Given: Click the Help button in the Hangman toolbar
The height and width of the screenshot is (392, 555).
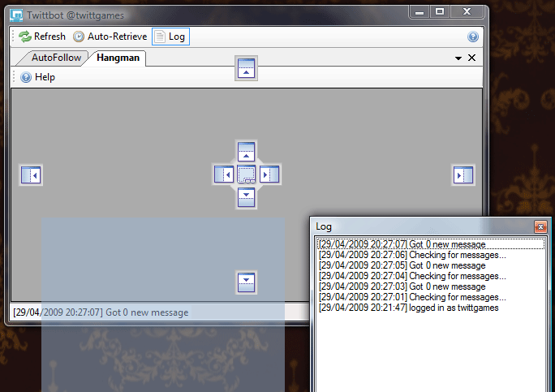Looking at the screenshot, I should [x=38, y=77].
